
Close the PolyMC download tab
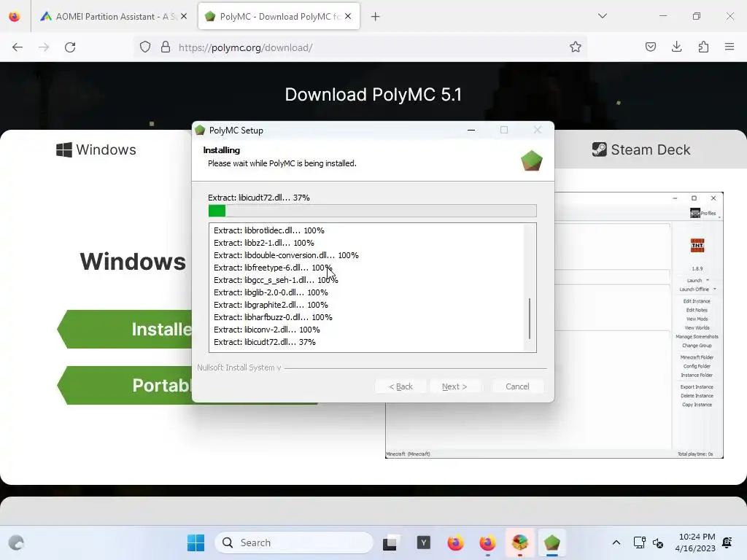[x=348, y=17]
